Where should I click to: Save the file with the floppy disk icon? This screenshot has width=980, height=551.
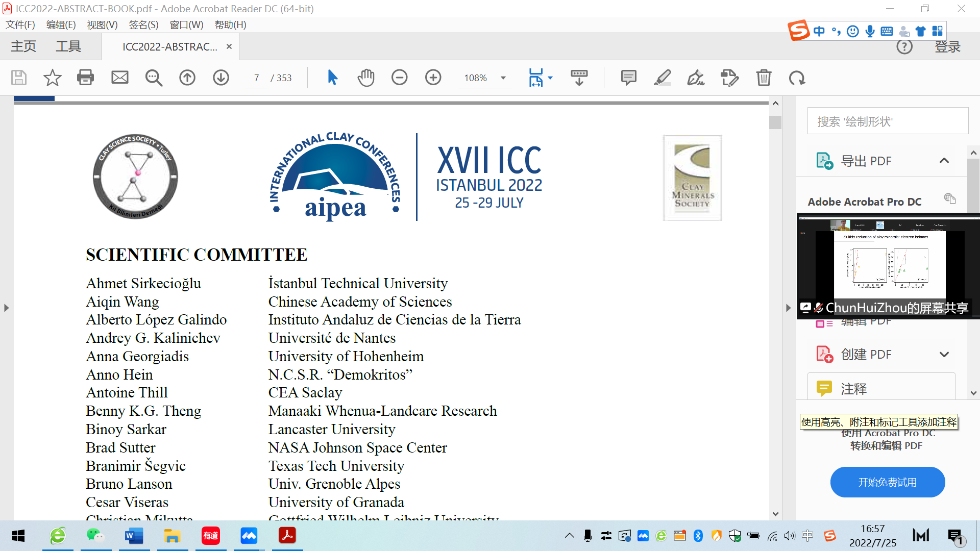19,78
